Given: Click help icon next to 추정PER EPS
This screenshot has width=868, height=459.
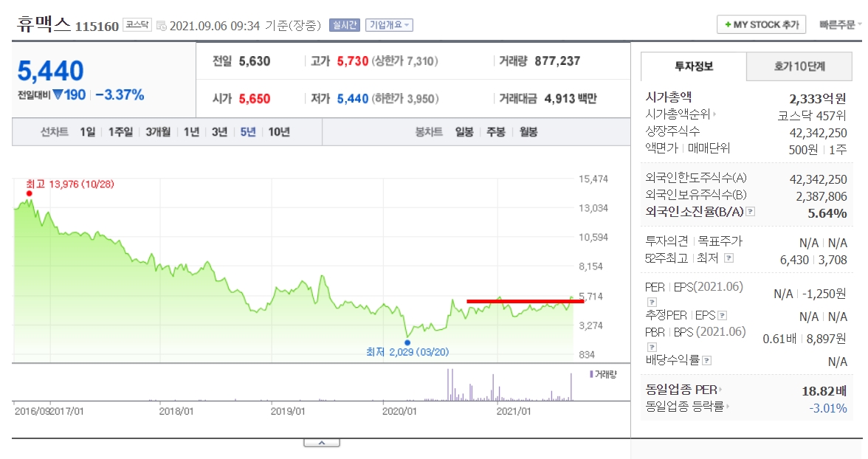Looking at the screenshot, I should (722, 316).
